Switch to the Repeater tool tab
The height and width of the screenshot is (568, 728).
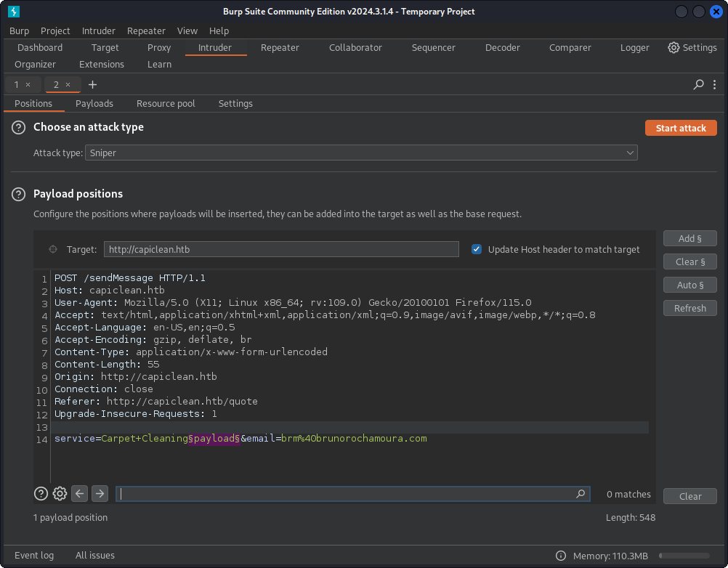coord(280,47)
